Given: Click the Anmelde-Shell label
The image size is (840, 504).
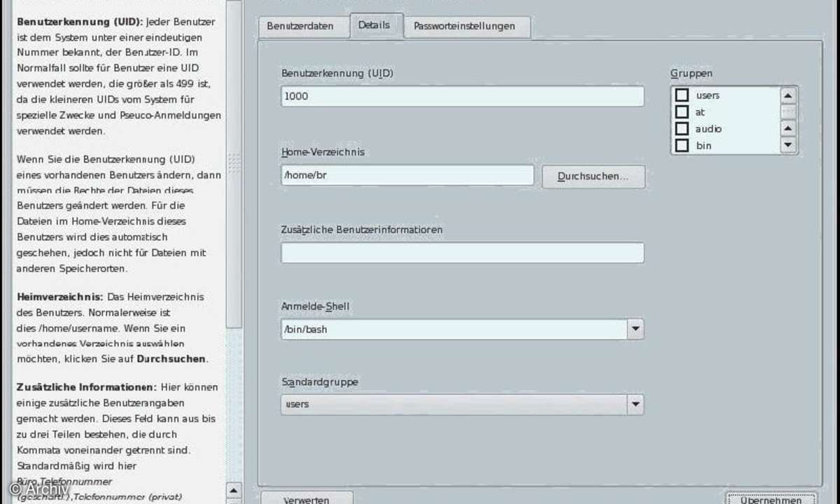Looking at the screenshot, I should [315, 306].
